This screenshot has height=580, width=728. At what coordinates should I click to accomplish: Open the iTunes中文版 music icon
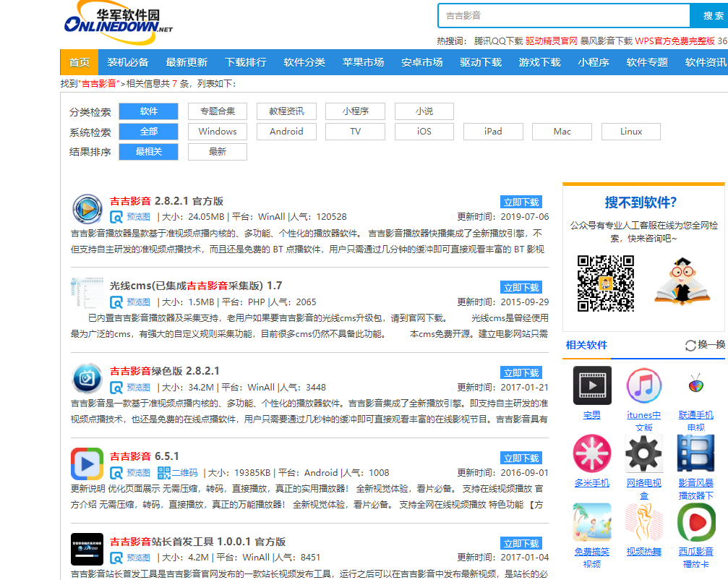coord(644,385)
